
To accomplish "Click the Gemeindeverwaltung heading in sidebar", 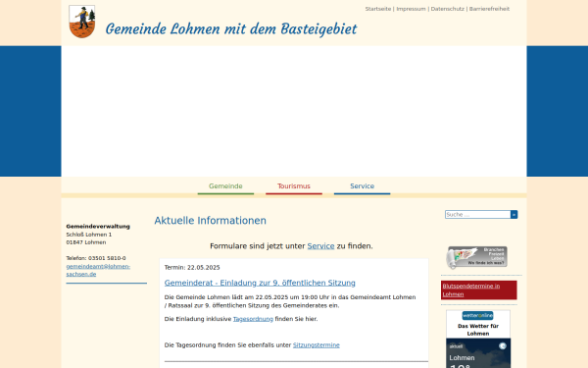I will tap(98, 227).
